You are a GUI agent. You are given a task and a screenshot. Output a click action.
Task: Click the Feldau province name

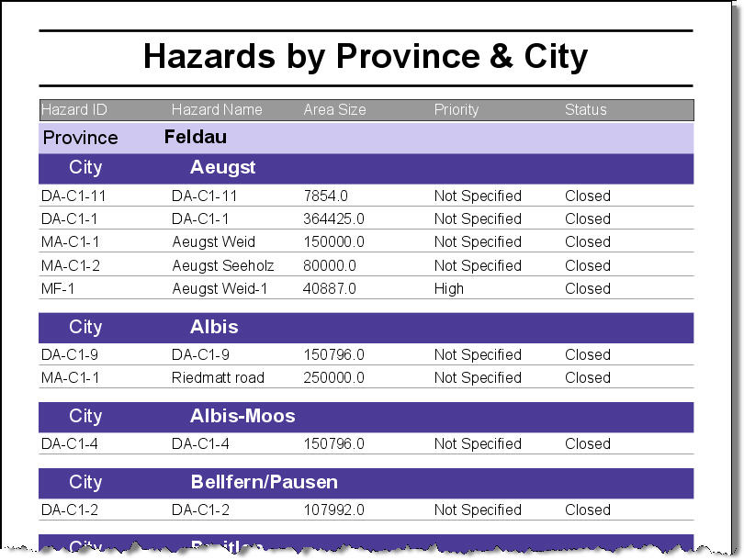196,138
